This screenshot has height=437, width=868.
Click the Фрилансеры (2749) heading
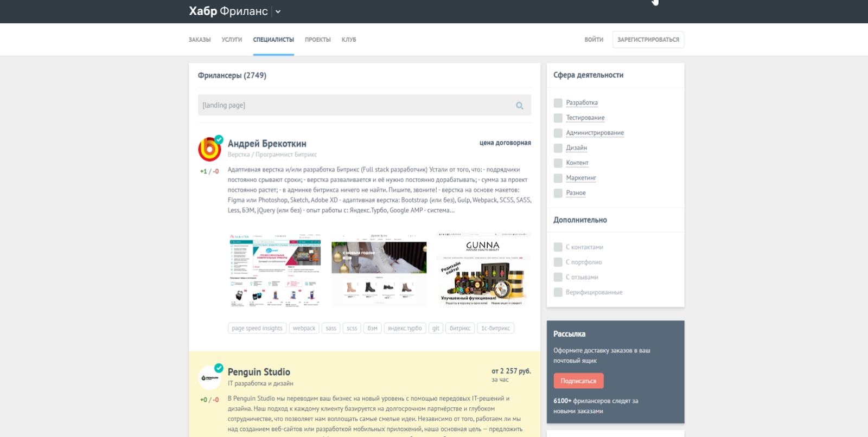pos(232,75)
